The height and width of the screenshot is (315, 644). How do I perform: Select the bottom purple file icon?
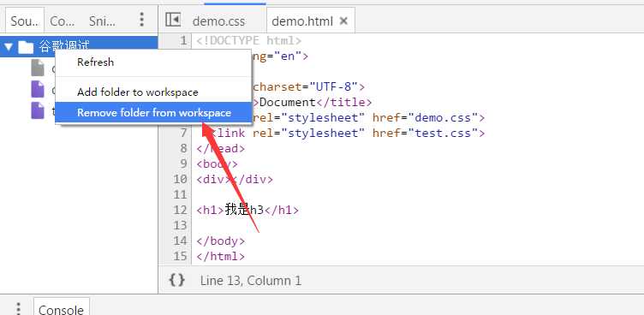click(38, 110)
